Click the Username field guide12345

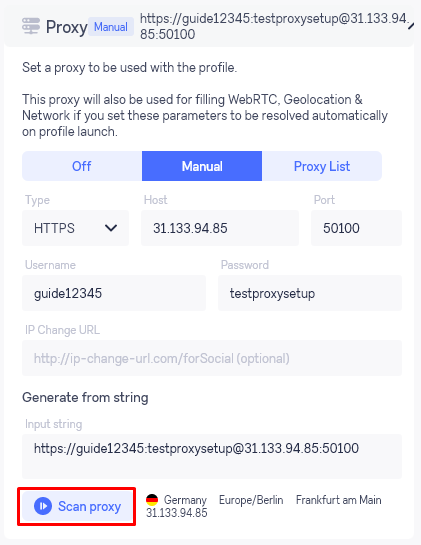coord(114,293)
